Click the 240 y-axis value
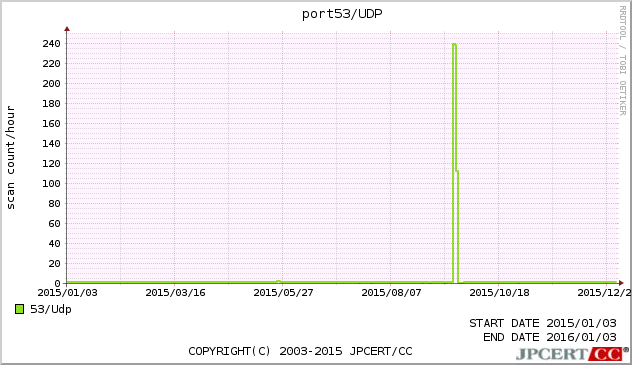The width and height of the screenshot is (632, 365). (x=52, y=44)
